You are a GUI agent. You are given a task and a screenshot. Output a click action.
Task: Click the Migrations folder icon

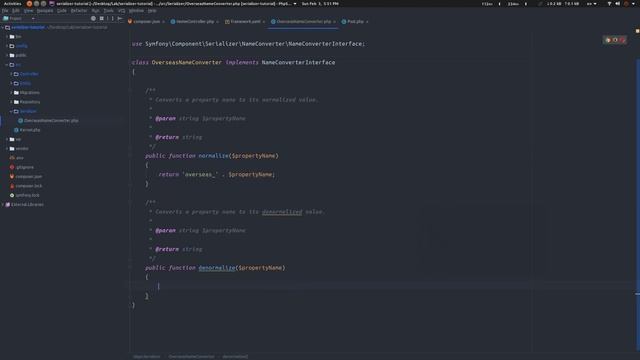coord(16,93)
